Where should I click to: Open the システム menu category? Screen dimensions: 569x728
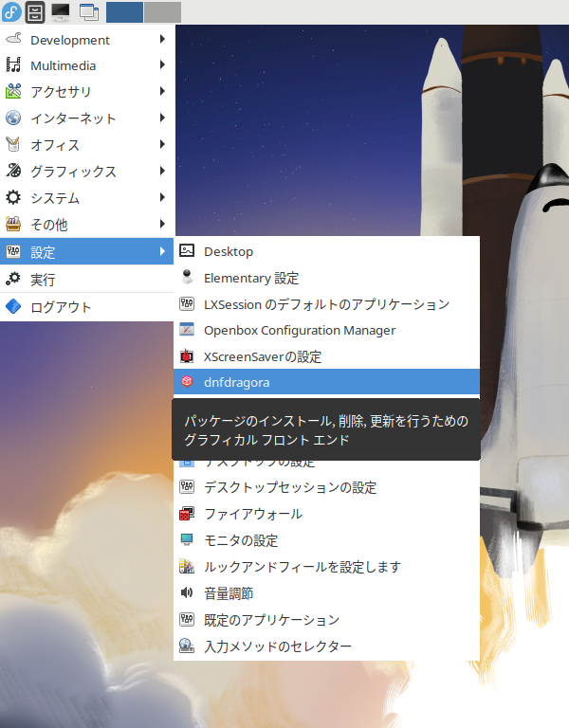[87, 197]
